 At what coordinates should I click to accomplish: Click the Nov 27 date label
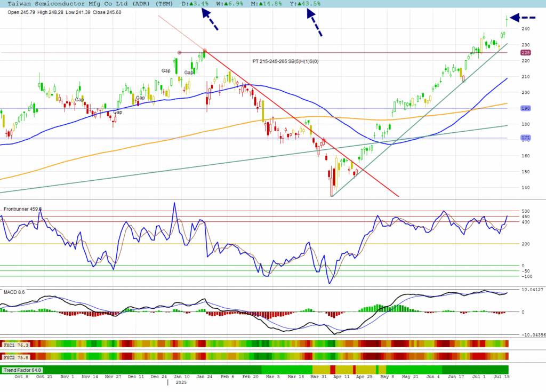[x=113, y=377]
